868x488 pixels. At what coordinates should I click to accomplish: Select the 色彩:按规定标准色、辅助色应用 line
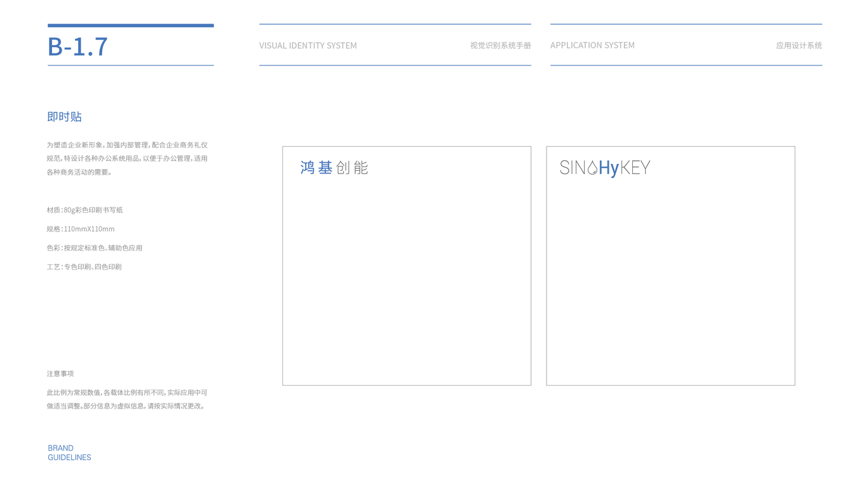95,248
